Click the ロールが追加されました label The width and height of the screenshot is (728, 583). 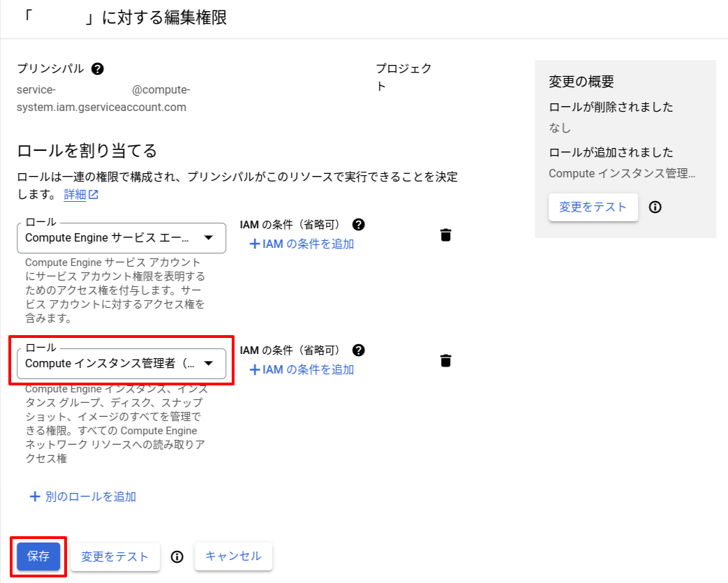pos(611,152)
